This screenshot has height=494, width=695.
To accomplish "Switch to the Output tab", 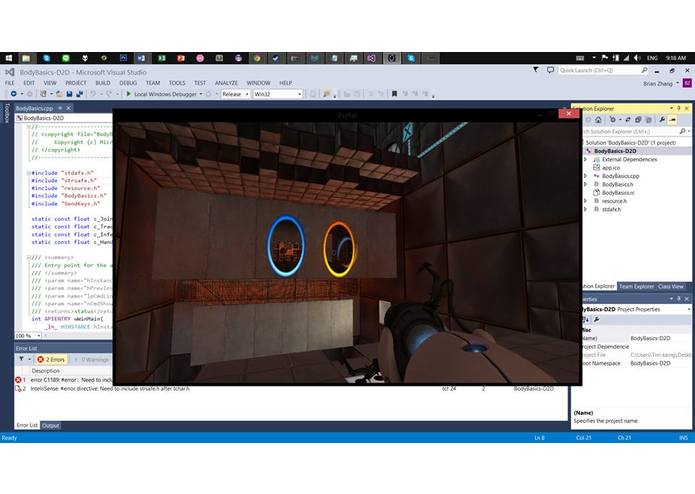I will [x=51, y=425].
